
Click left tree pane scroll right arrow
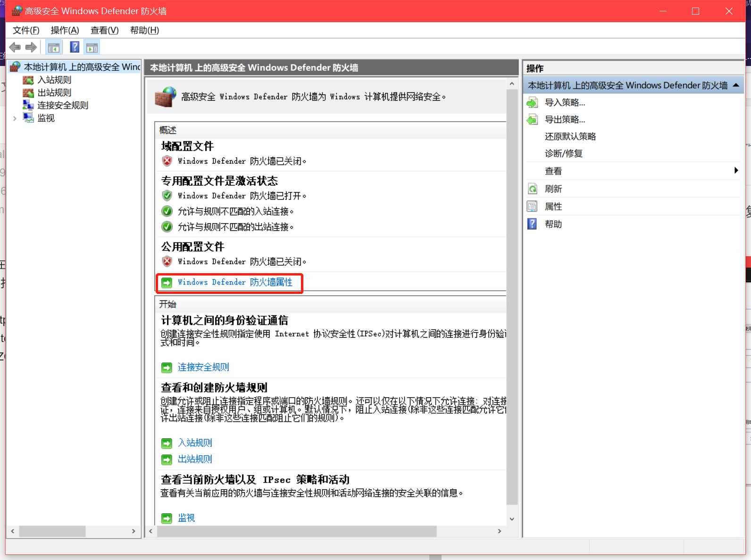coord(134,531)
